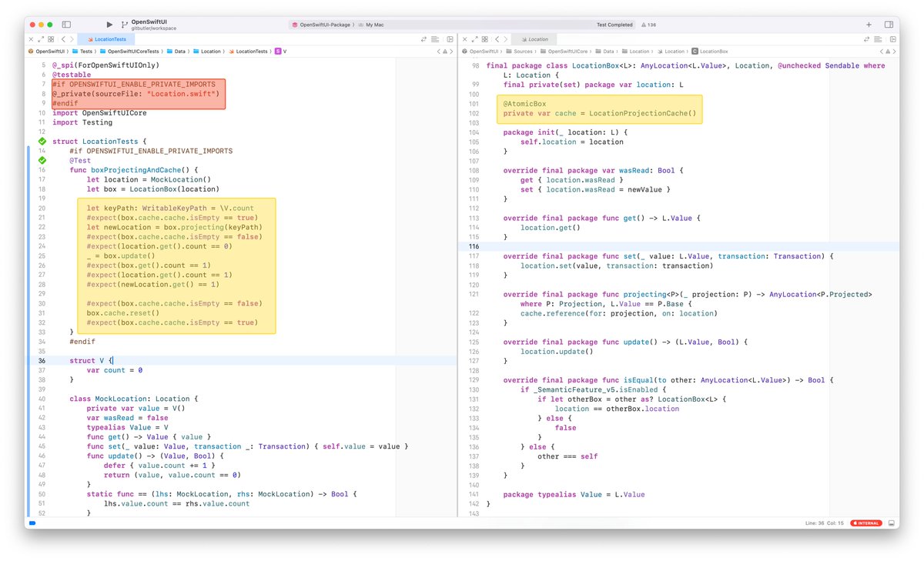Toggle the inspector panel at top right
The image size is (924, 561).
(x=889, y=25)
